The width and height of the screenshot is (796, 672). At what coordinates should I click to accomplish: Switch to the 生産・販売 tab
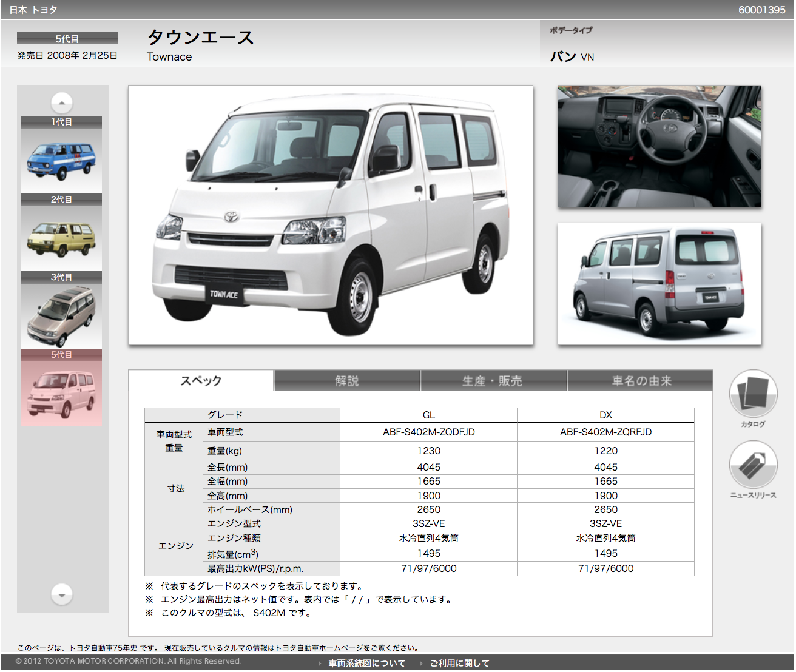pyautogui.click(x=493, y=381)
